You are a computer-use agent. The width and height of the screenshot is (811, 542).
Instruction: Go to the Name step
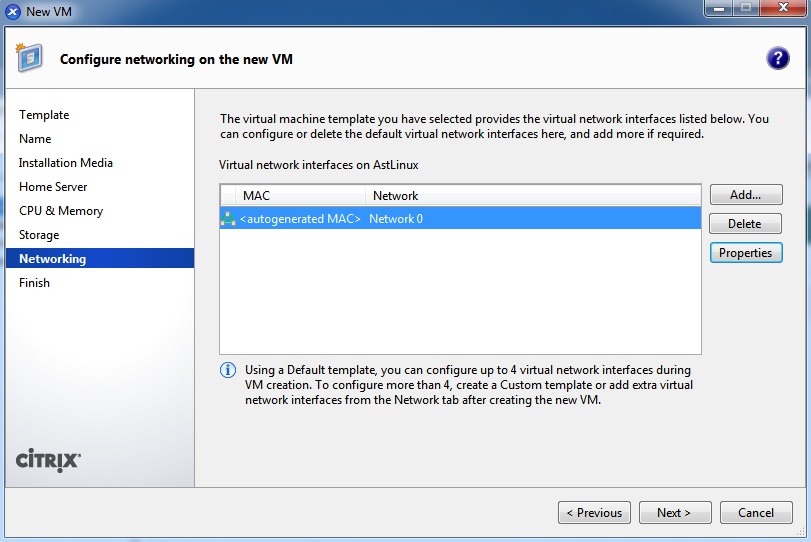[x=35, y=139]
